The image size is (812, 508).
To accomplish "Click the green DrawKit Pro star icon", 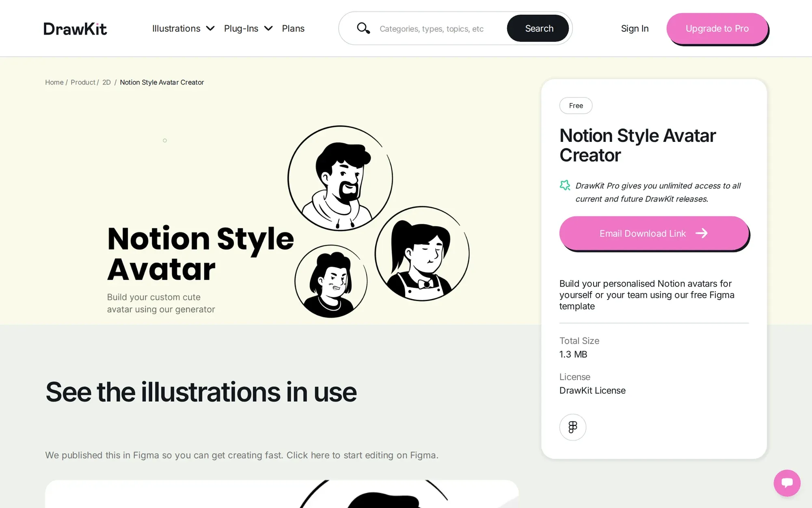I will coord(565,185).
